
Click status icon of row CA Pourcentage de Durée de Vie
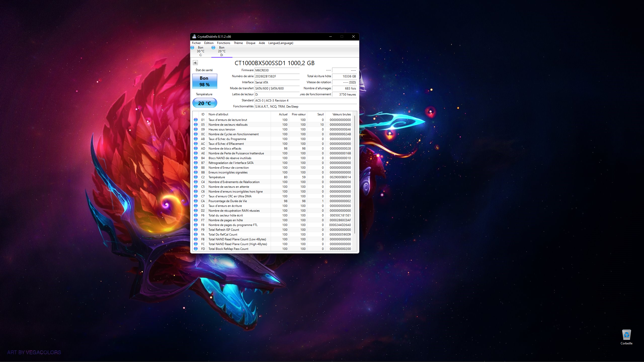pyautogui.click(x=196, y=201)
